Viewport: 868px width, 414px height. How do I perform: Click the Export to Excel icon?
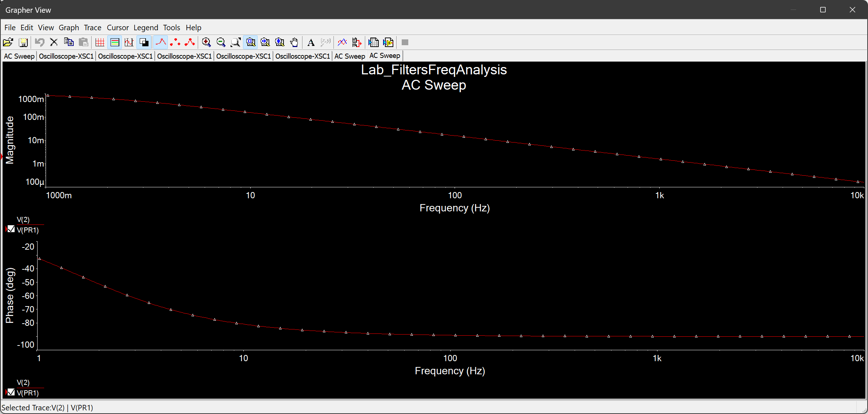[x=374, y=42]
